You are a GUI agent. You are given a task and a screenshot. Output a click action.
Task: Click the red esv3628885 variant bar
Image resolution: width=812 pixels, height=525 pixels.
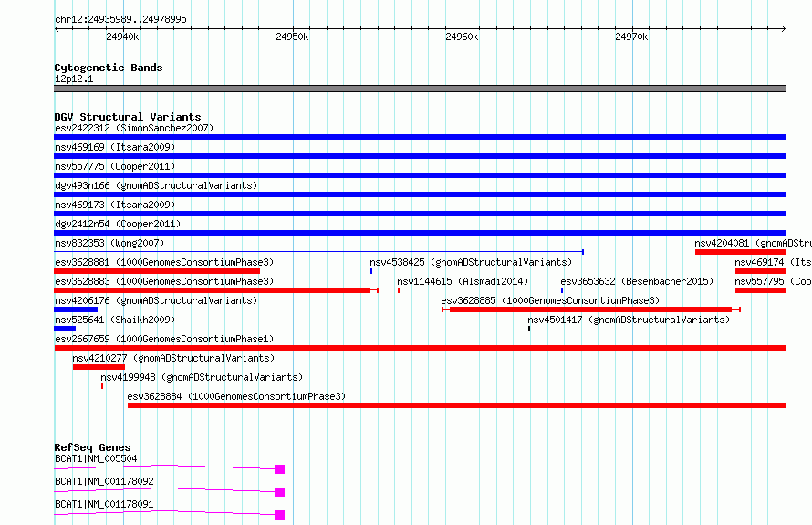591,310
